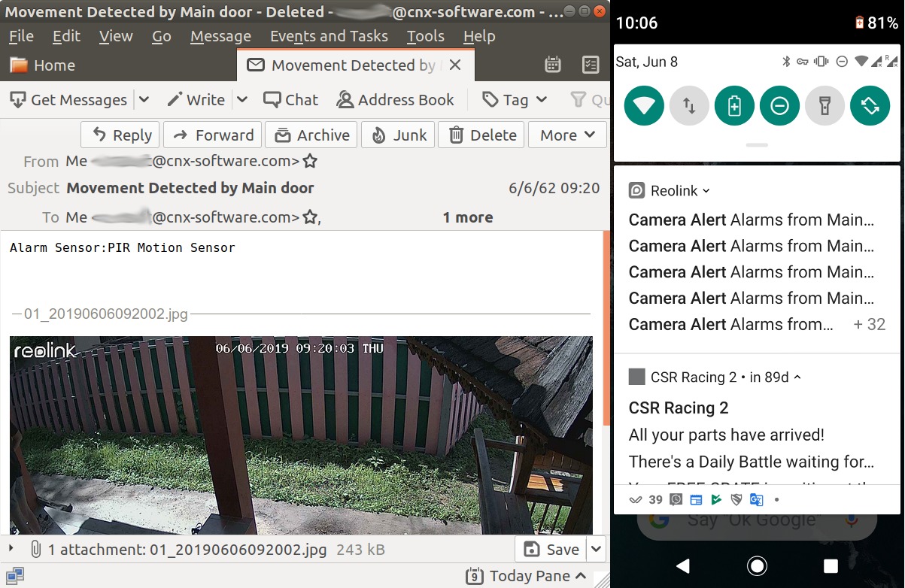Click the 'Movement Detected by Main door' subject
905x588 pixels.
(x=190, y=188)
